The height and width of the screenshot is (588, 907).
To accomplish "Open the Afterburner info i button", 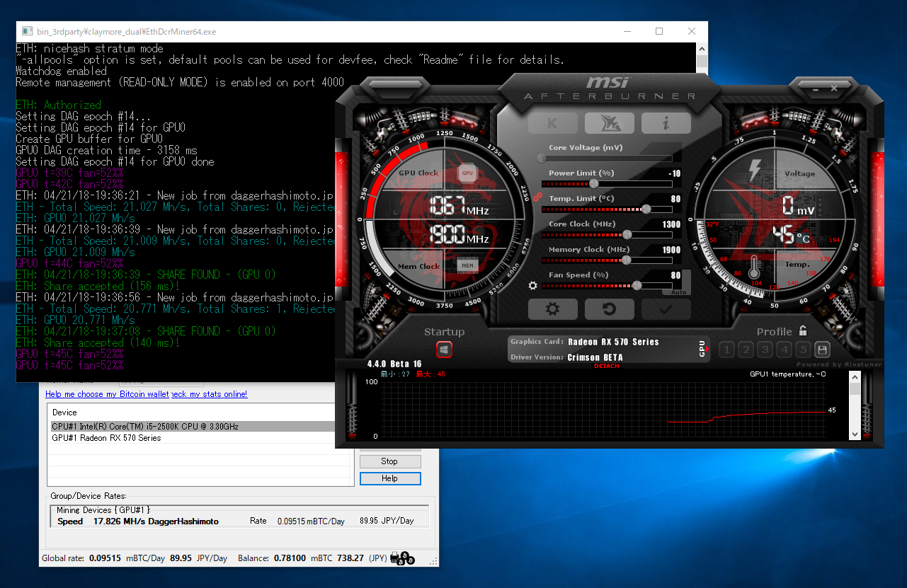I will point(666,123).
